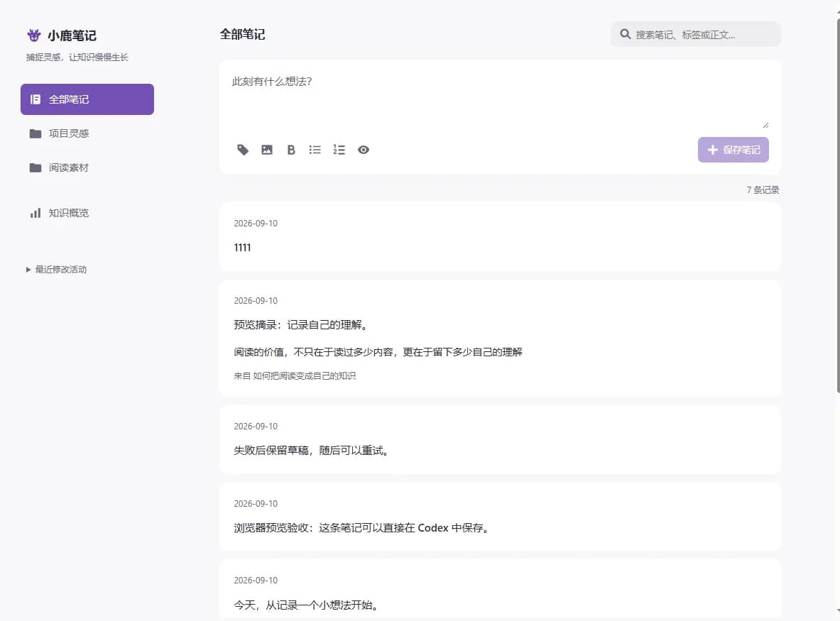Open the note about Codex 中保存
840x621 pixels.
point(500,517)
